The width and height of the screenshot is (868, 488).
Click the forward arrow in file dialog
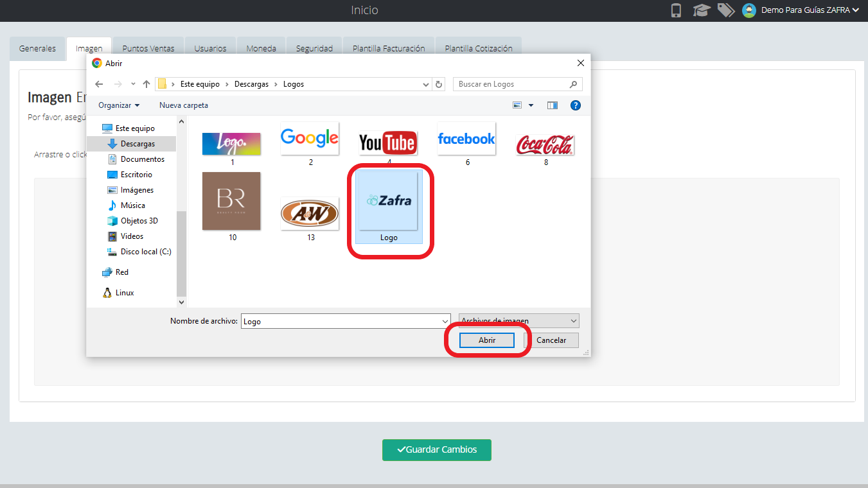118,84
